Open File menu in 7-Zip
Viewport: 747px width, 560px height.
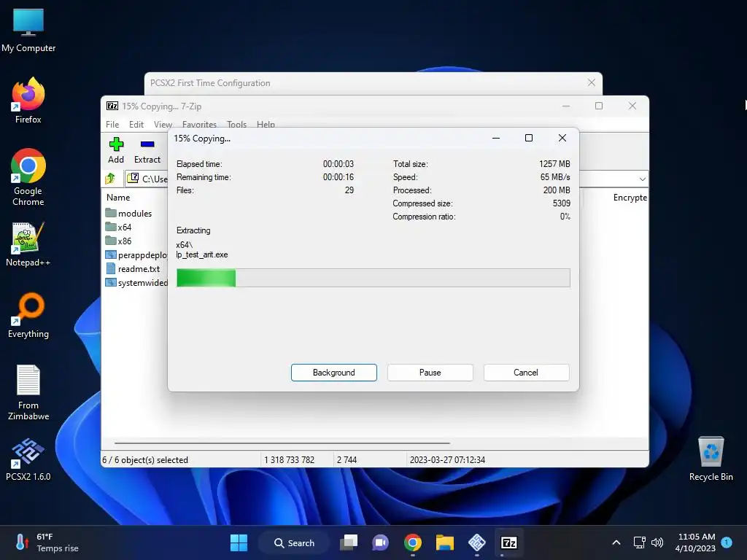pyautogui.click(x=112, y=124)
